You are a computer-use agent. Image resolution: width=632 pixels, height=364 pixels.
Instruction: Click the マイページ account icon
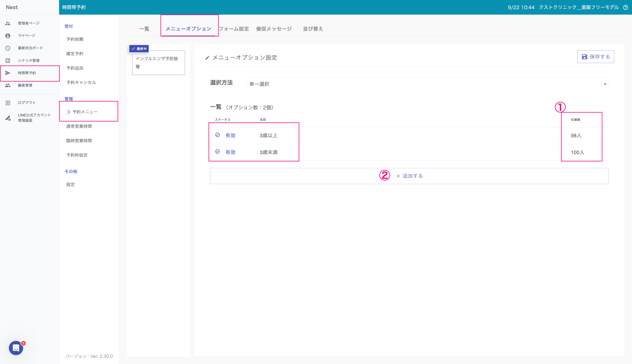tap(8, 36)
